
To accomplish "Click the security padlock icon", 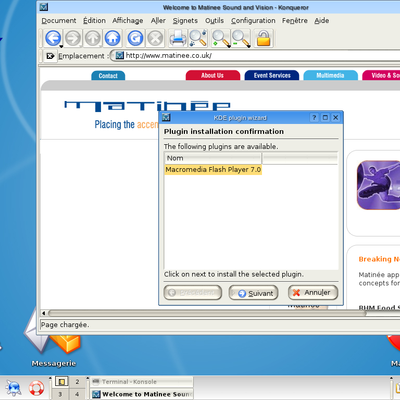I will point(263,38).
